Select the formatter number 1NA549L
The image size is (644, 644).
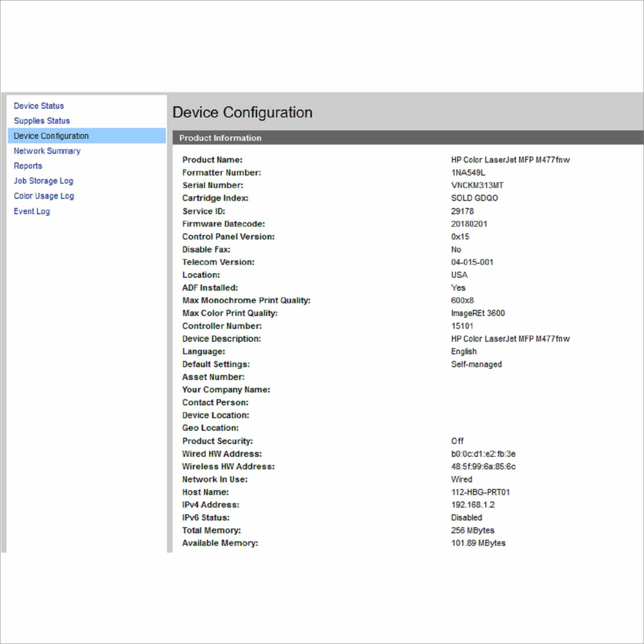pyautogui.click(x=468, y=173)
